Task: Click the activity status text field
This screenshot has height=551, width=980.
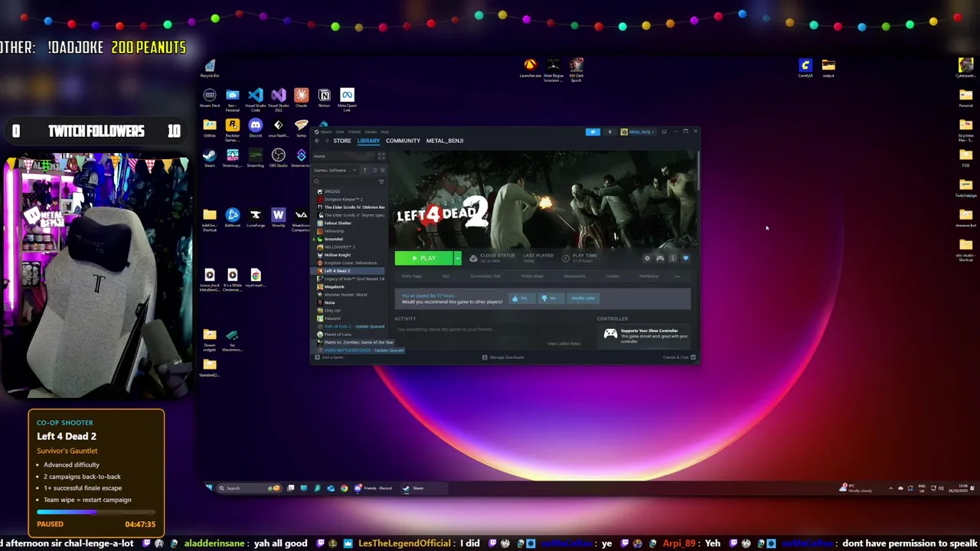Action: [x=490, y=330]
